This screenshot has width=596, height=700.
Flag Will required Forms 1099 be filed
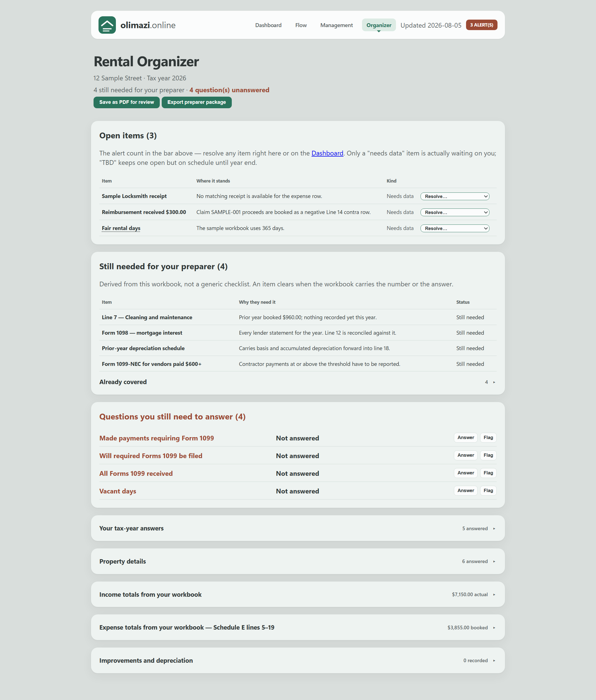click(x=488, y=455)
